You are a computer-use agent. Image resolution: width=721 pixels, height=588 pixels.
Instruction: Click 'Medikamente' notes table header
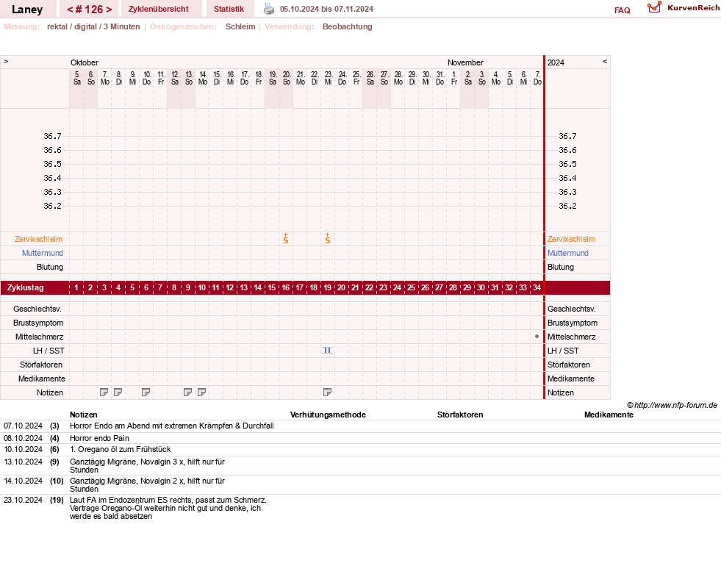click(609, 415)
